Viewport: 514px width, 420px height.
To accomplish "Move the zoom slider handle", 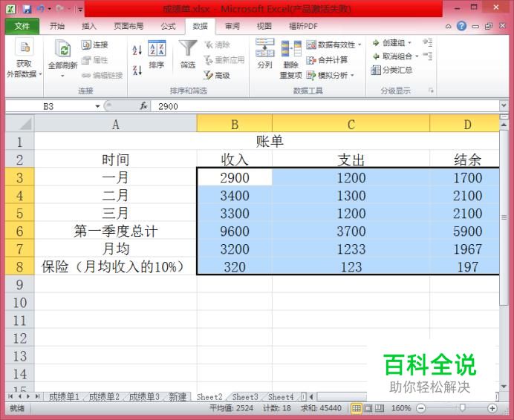I will 462,407.
